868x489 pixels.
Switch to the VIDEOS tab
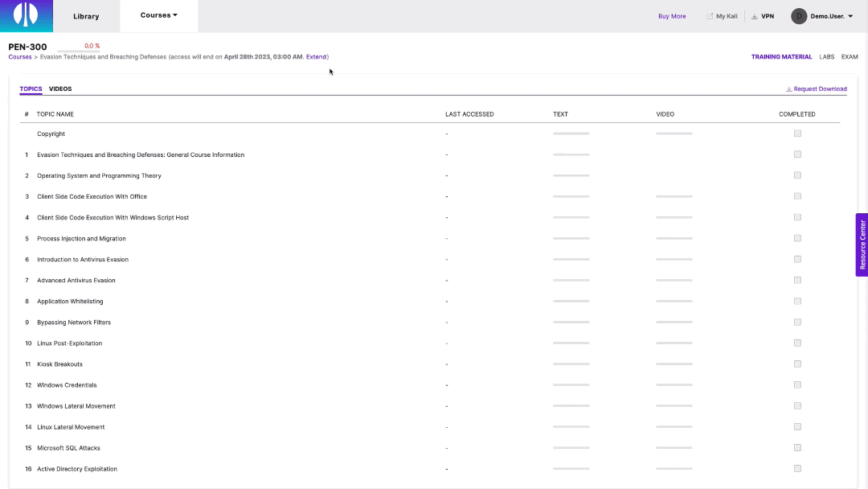point(60,88)
